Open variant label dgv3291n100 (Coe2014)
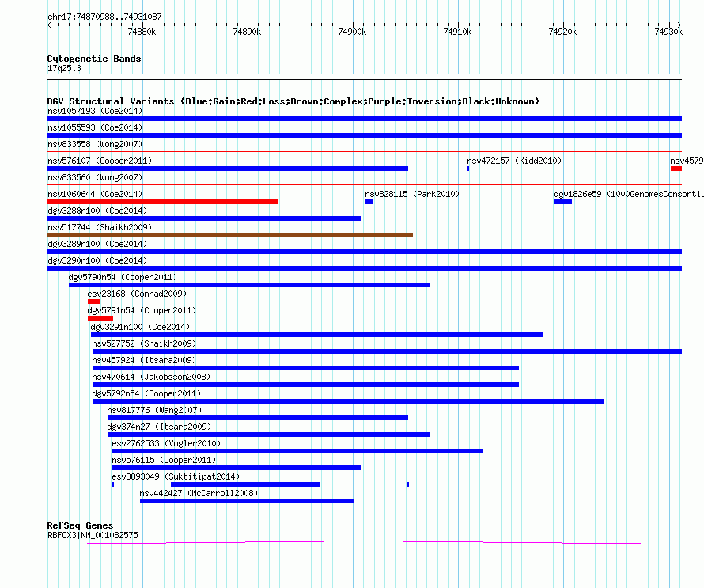Viewport: 704px width, 588px height. tap(140, 327)
